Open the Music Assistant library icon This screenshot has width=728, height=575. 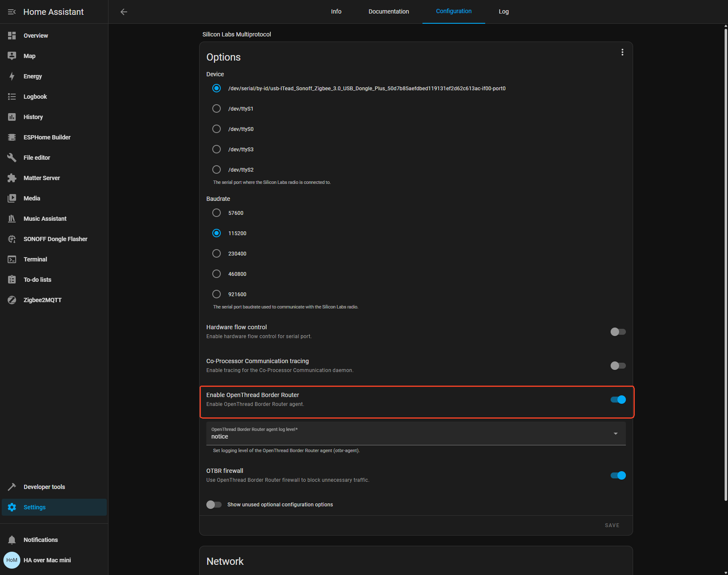point(12,219)
